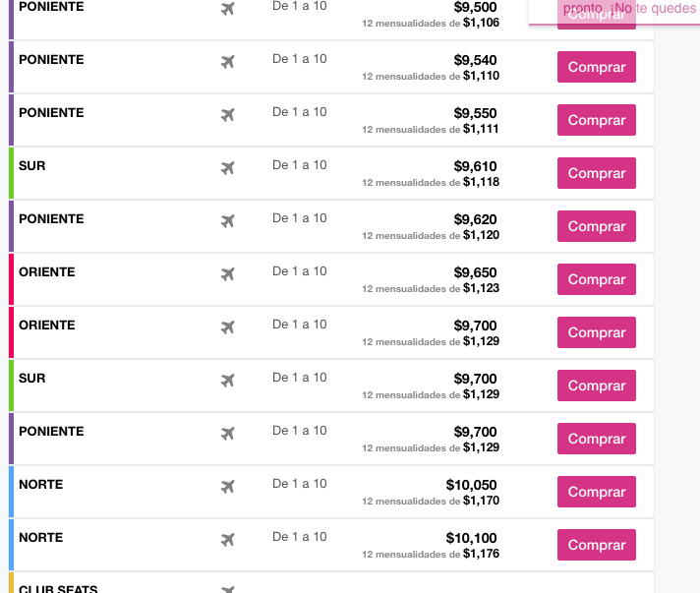The height and width of the screenshot is (593, 700).
Task: Click the airplane icon in the $10,100 NORTE row
Action: (x=228, y=540)
